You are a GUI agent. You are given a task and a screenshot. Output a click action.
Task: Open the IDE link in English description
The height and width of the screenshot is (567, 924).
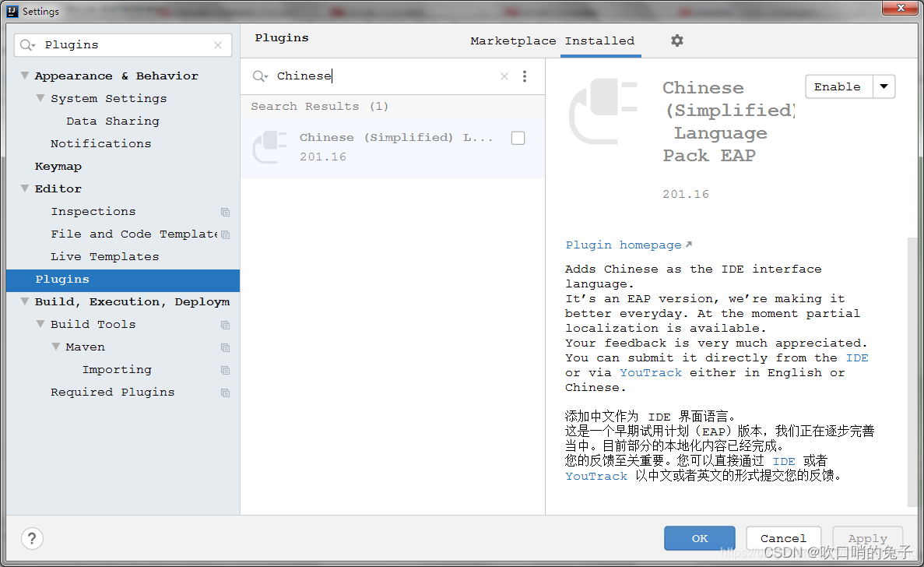(x=857, y=357)
